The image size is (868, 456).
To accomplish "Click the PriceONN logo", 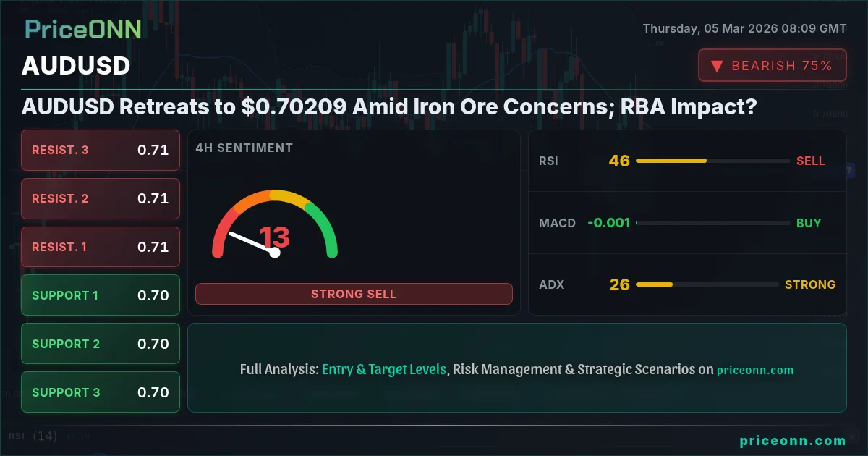I will pos(83,29).
